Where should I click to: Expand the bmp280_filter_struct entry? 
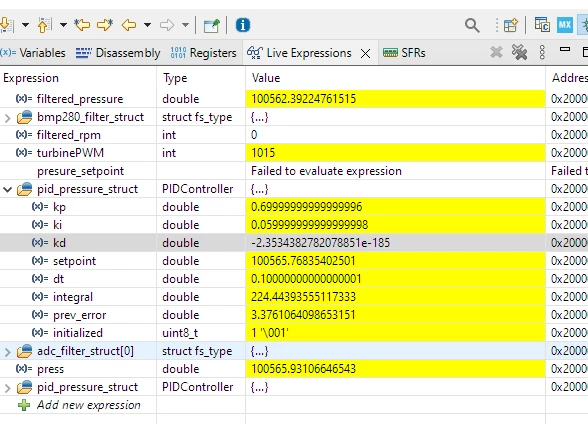point(8,118)
